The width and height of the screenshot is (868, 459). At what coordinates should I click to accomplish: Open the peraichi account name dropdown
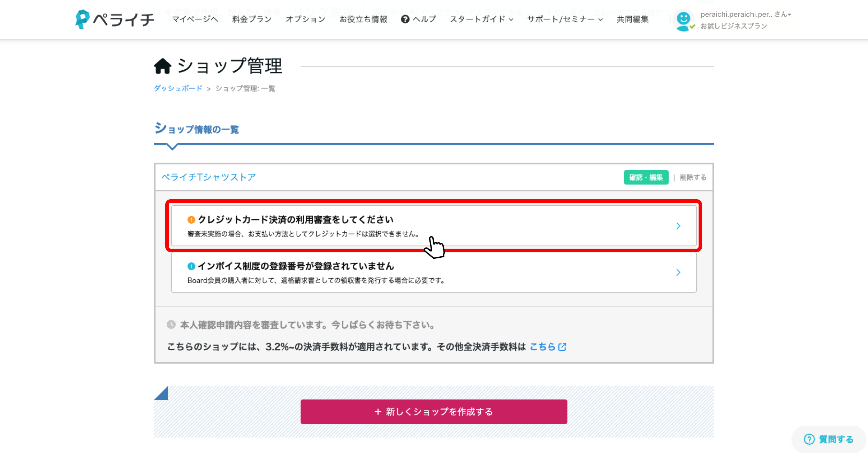(x=746, y=14)
